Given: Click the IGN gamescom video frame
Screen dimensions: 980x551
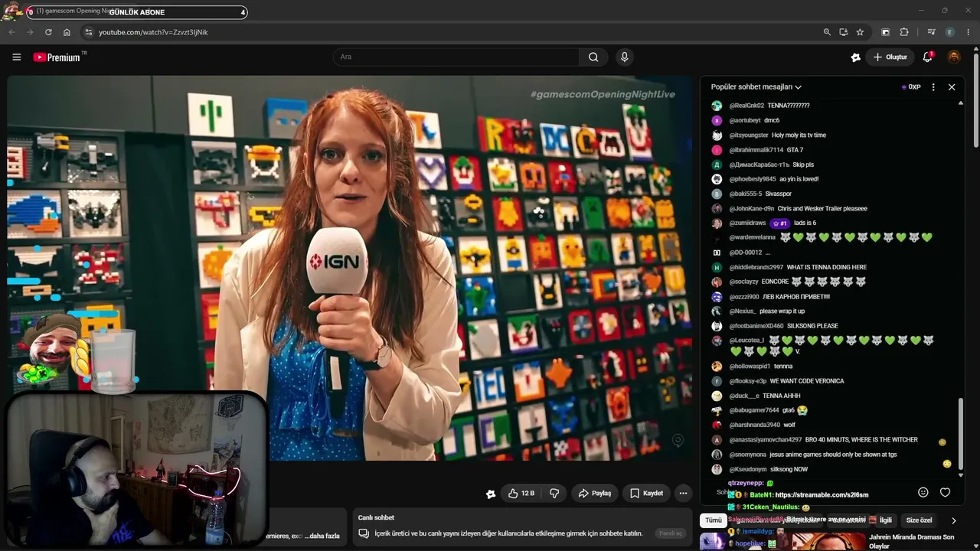Looking at the screenshot, I should (x=349, y=268).
